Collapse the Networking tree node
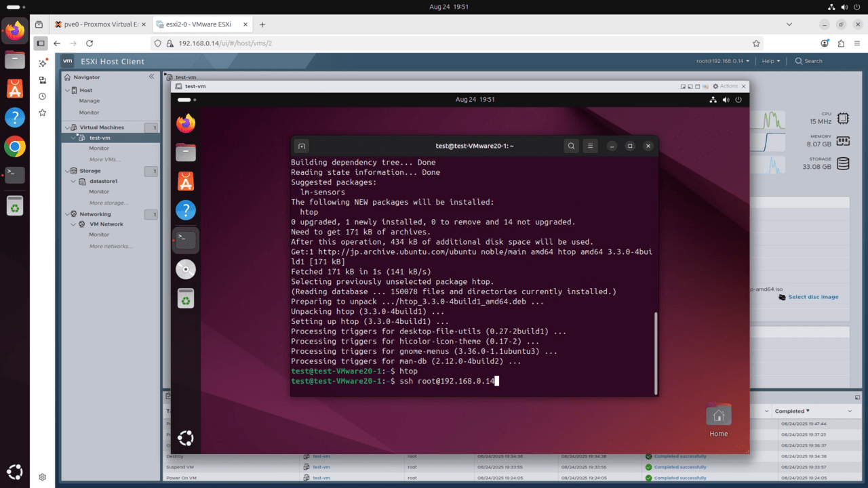The height and width of the screenshot is (488, 868). click(x=67, y=214)
